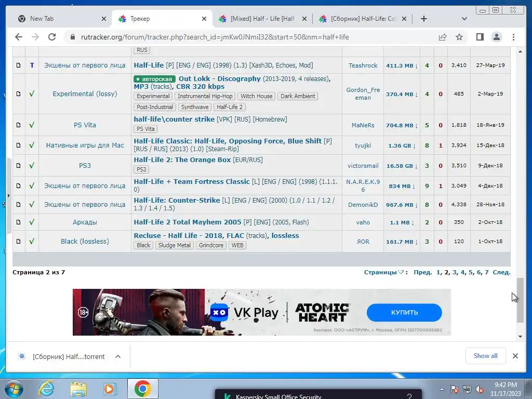Download the 1.1 MB torrent
This screenshot has height=399, width=532.
(402, 222)
